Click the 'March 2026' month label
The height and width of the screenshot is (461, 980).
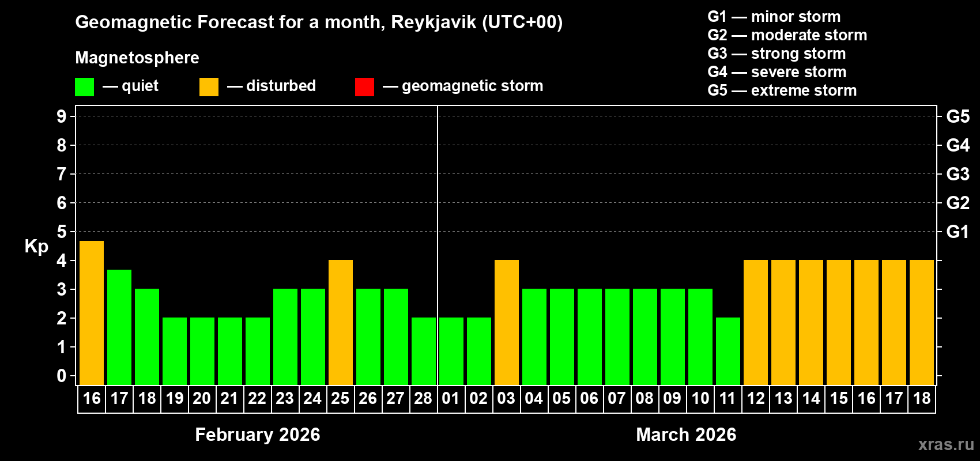(686, 434)
